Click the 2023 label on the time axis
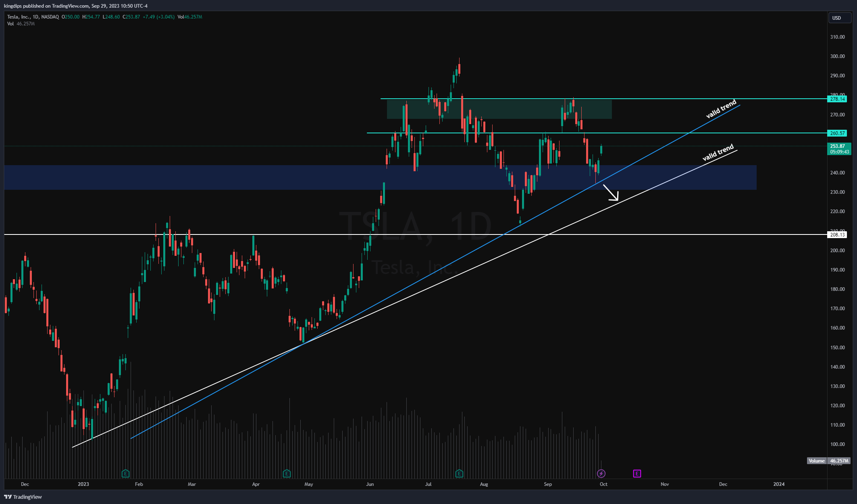 tap(83, 484)
